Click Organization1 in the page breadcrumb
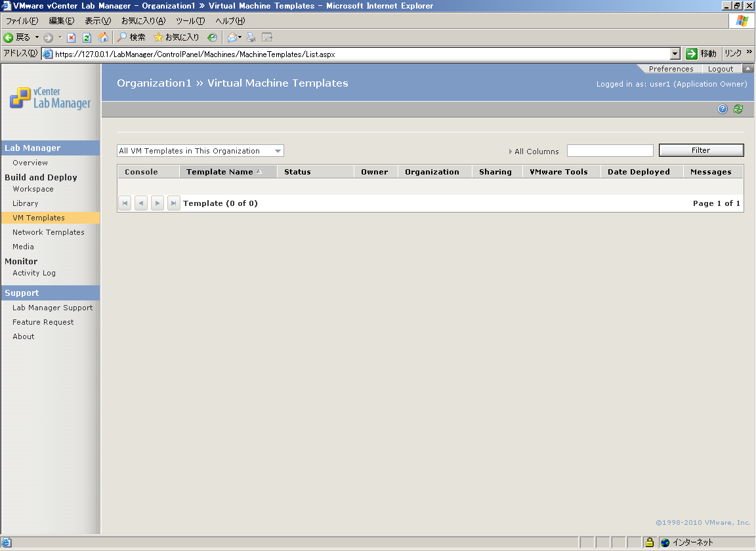The image size is (756, 551). point(154,83)
